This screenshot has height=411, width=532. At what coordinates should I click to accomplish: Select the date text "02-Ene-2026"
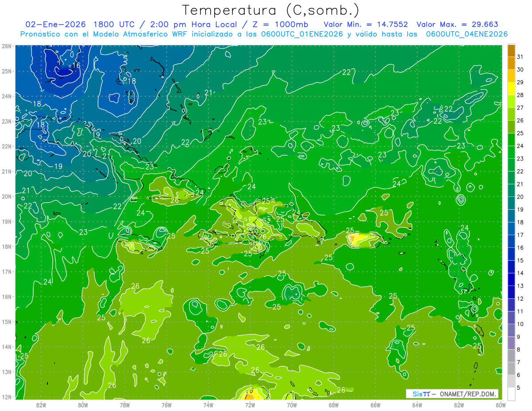pos(56,24)
